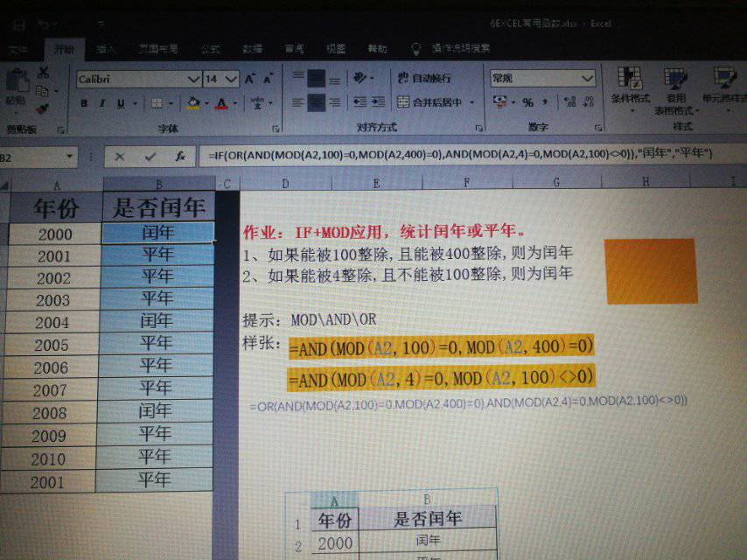Click the accounting currency format icon
The width and height of the screenshot is (747, 560).
point(499,101)
